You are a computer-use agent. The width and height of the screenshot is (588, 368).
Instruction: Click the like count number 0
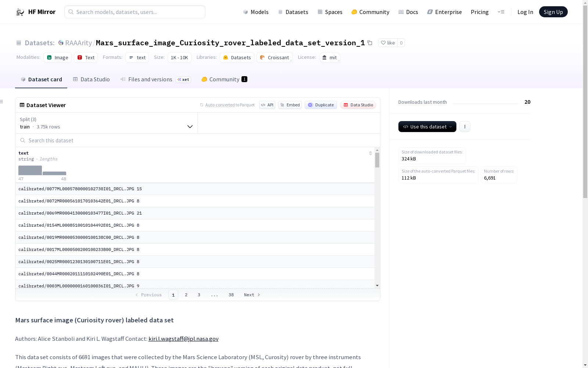click(x=401, y=43)
